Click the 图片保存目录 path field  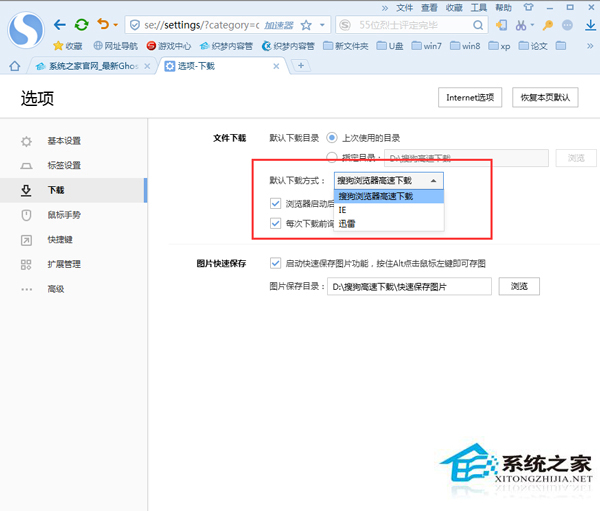[411, 287]
